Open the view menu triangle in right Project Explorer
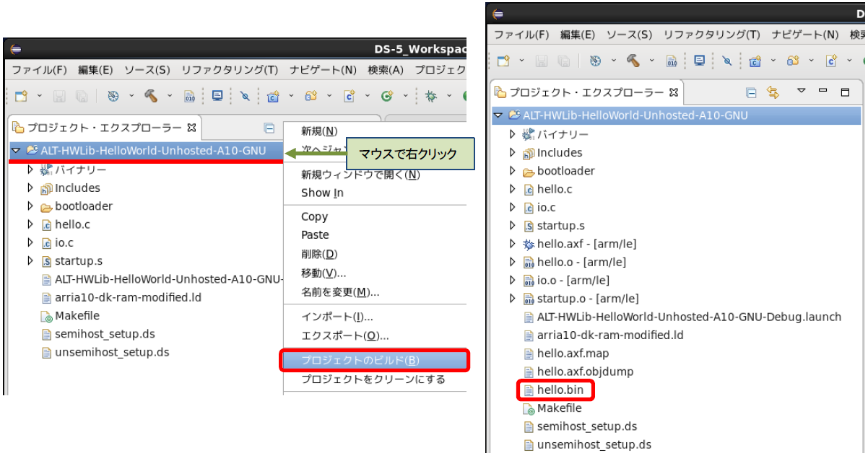 pyautogui.click(x=800, y=92)
